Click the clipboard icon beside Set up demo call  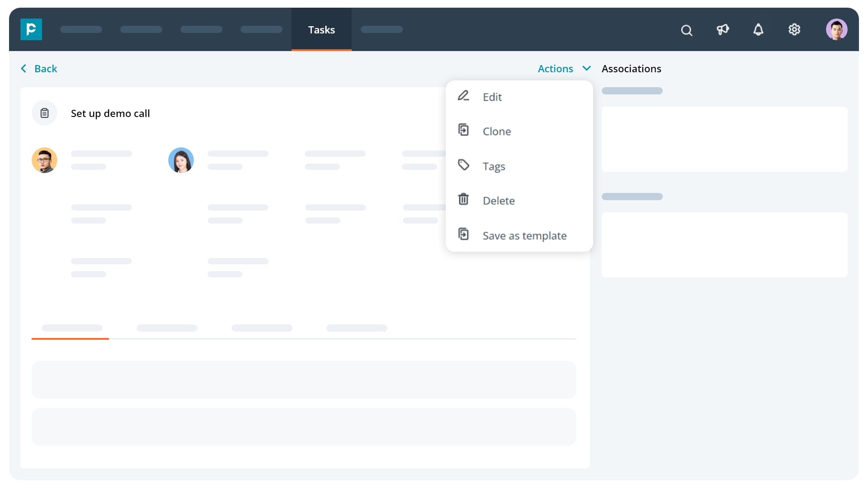point(44,113)
